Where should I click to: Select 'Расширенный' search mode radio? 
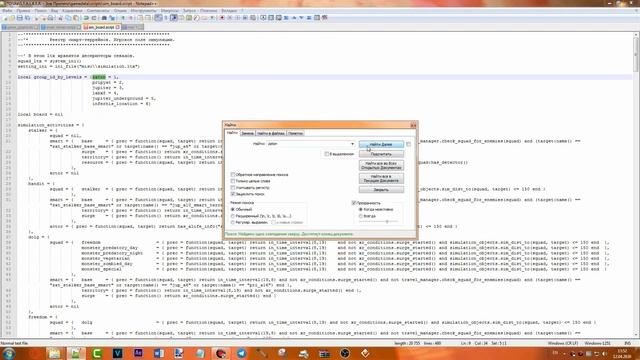(x=233, y=216)
